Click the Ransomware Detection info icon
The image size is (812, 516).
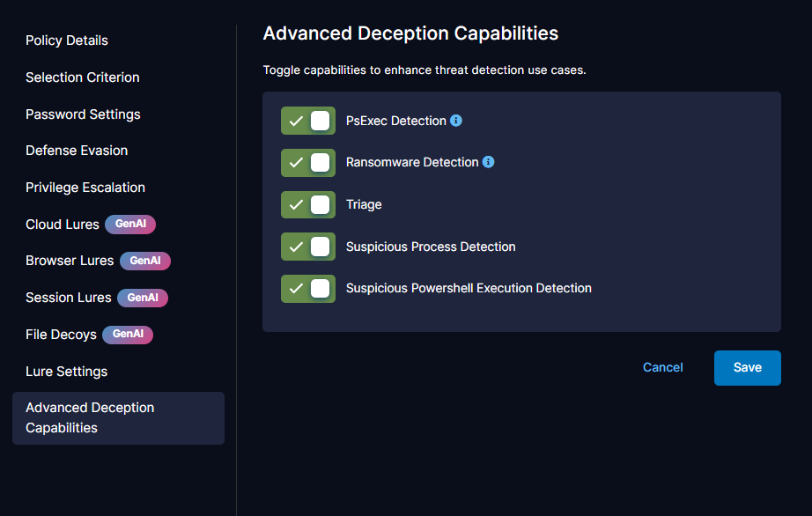click(x=489, y=162)
